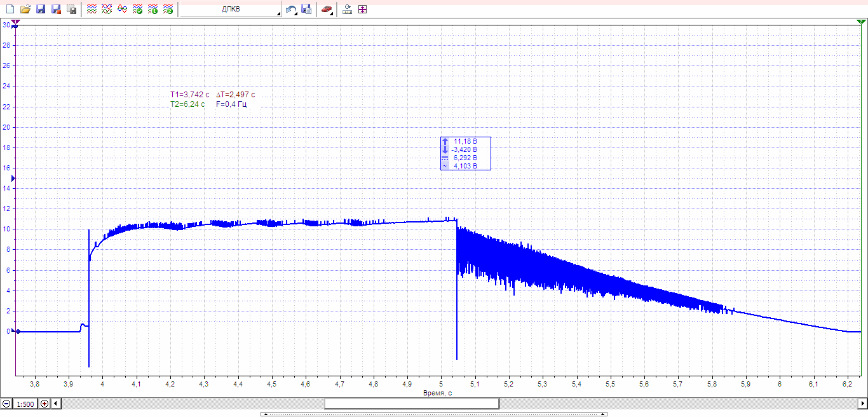This screenshot has width=868, height=417.
Task: Click the 11,18 В maximum voltage value
Action: point(465,141)
